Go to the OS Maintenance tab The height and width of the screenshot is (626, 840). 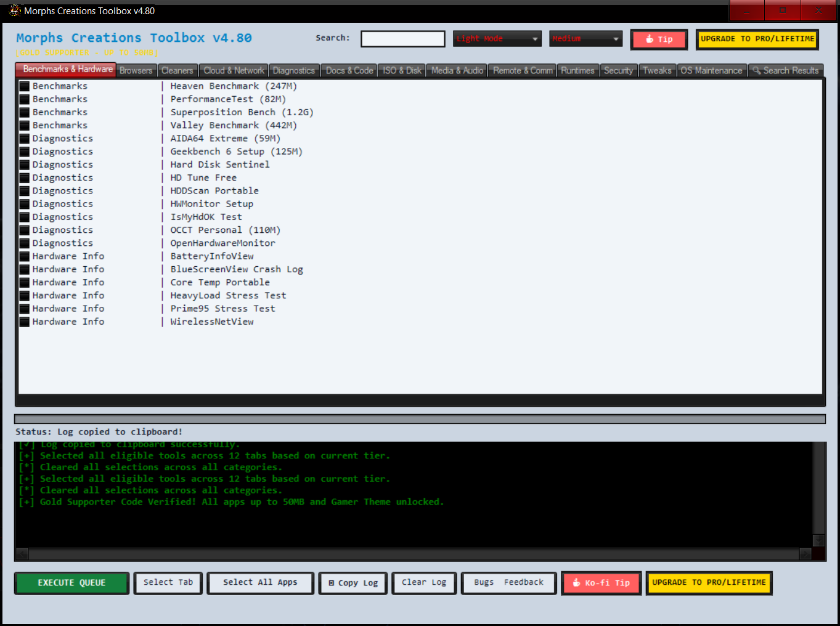coord(712,71)
